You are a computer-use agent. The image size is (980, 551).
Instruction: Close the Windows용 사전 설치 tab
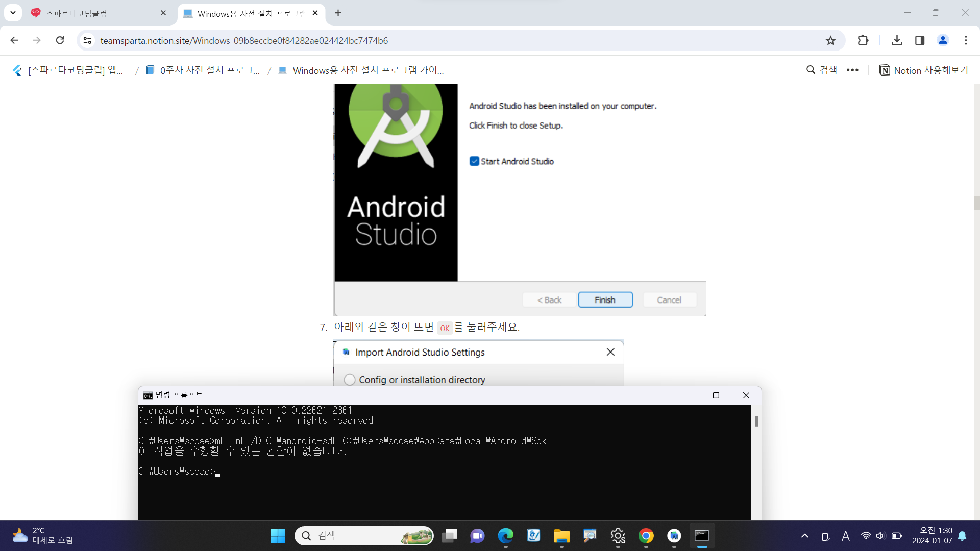pos(315,13)
